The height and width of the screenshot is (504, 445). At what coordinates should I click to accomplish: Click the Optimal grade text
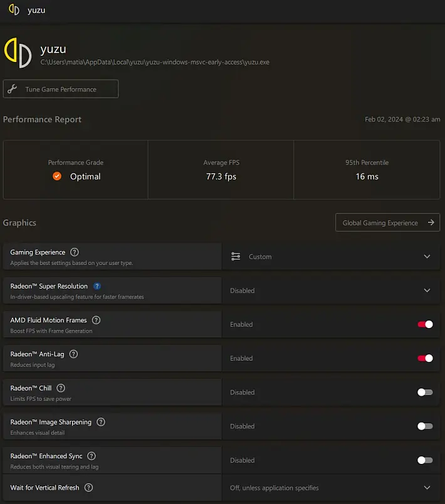coord(85,177)
